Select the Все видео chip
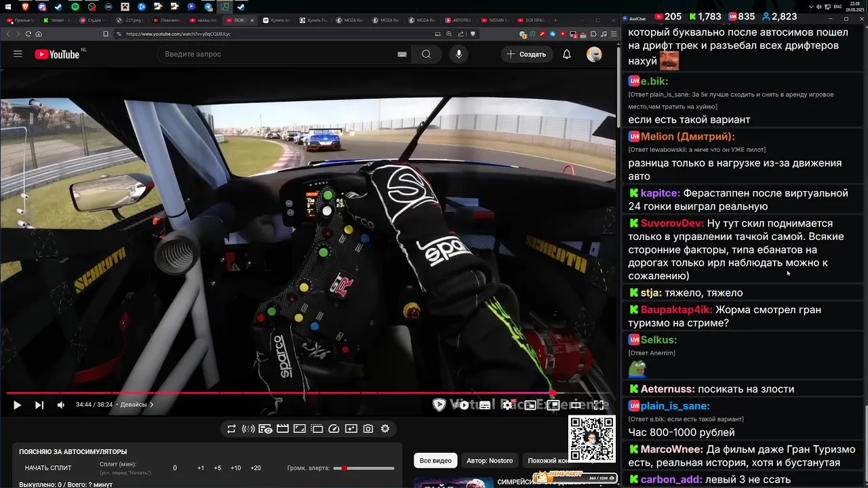This screenshot has width=868, height=488. 435,461
